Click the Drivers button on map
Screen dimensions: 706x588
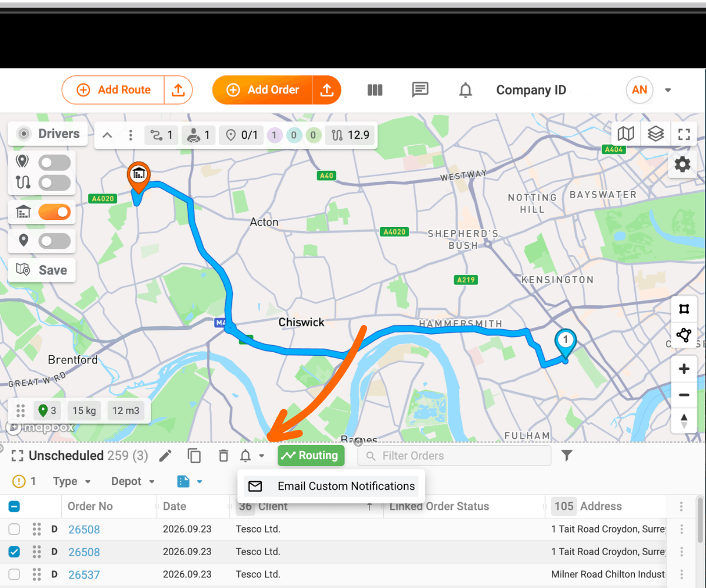48,134
